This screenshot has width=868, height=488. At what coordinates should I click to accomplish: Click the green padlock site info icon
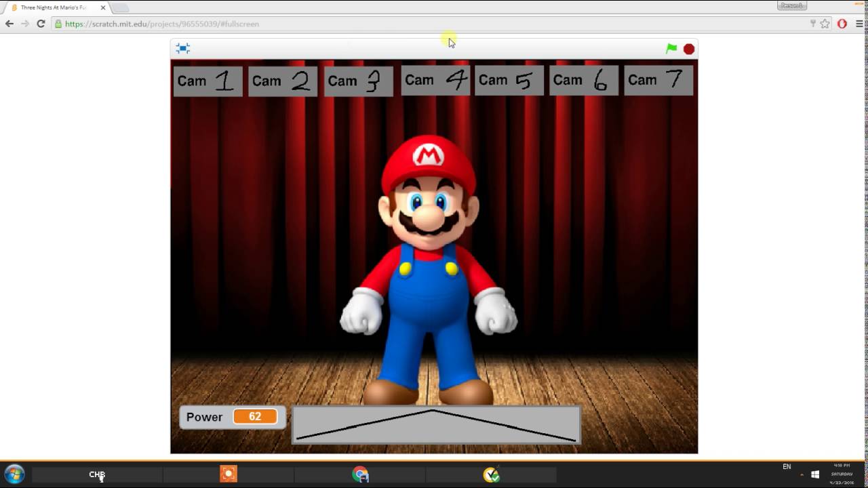(58, 24)
